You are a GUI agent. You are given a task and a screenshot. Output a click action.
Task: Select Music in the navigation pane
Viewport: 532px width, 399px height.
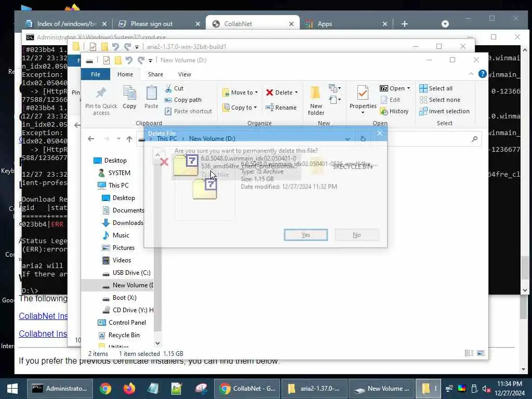(x=116, y=235)
